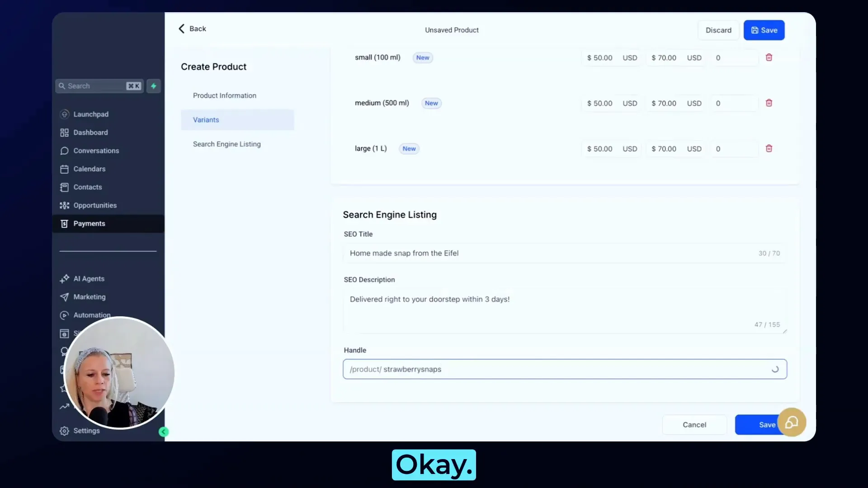Click the Back arrow icon
The image size is (868, 488).
coord(181,29)
